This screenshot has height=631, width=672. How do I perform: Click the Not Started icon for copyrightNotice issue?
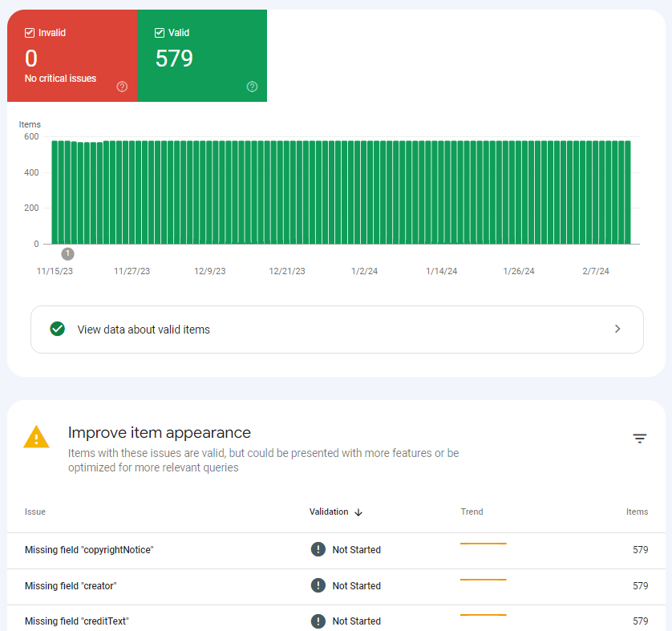(320, 549)
